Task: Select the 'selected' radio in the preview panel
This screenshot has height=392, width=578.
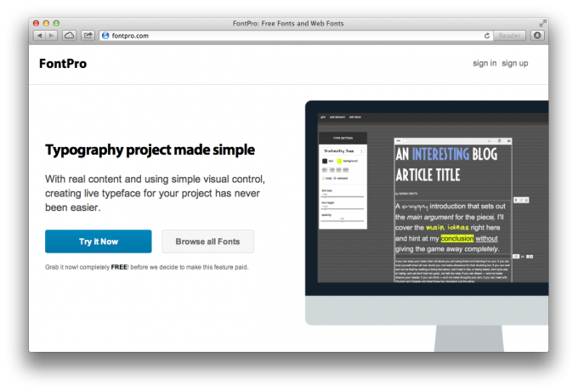Action: point(335,178)
